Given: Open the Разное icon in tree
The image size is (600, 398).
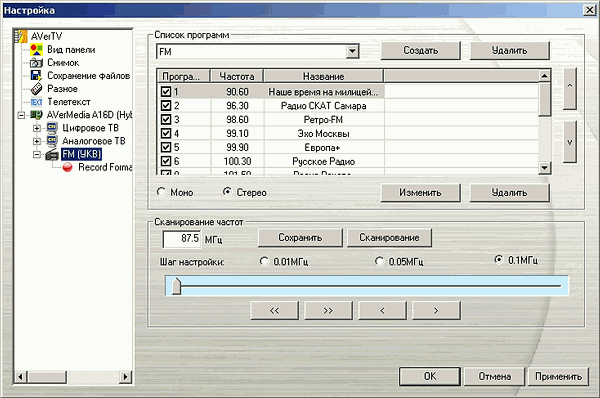Looking at the screenshot, I should (x=36, y=89).
